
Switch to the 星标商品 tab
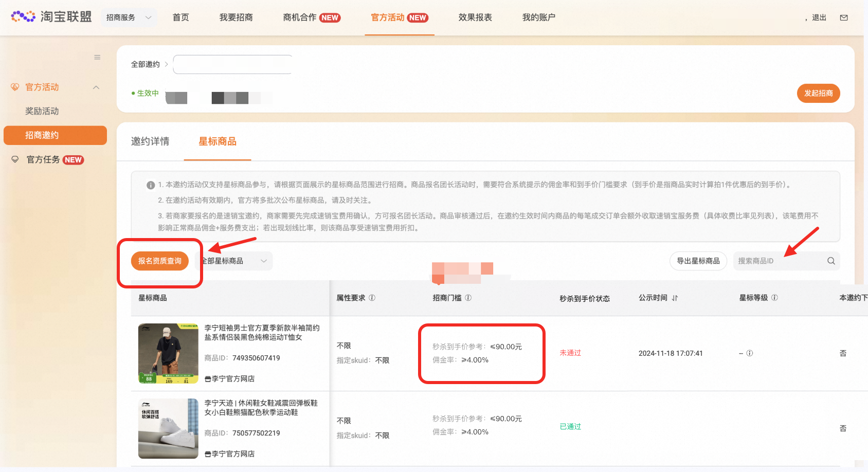pyautogui.click(x=218, y=141)
